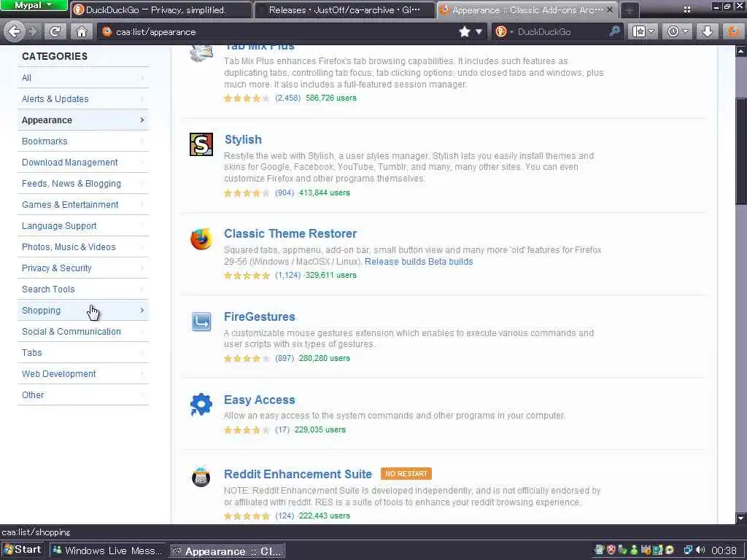747x560 pixels.
Task: Click the Forward navigation arrow
Action: click(33, 32)
